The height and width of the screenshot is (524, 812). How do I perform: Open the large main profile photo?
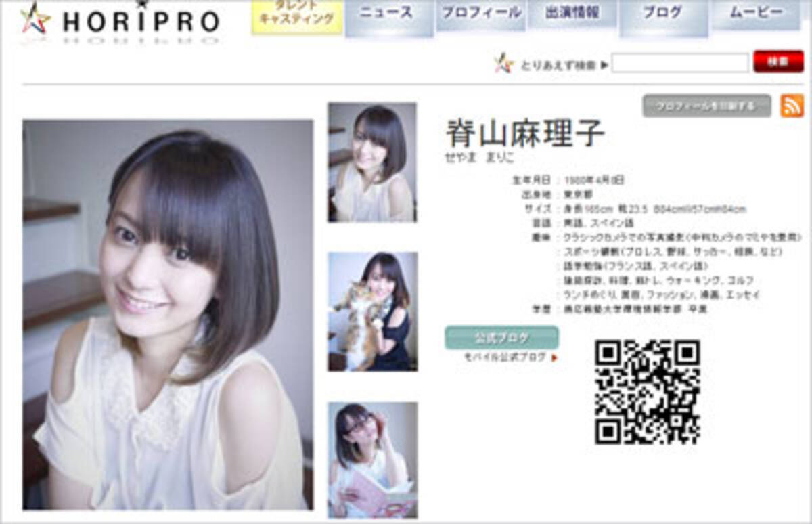(168, 315)
